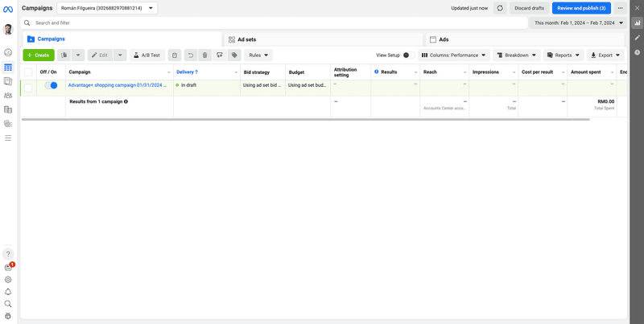Click the A/B Test button

tap(147, 55)
